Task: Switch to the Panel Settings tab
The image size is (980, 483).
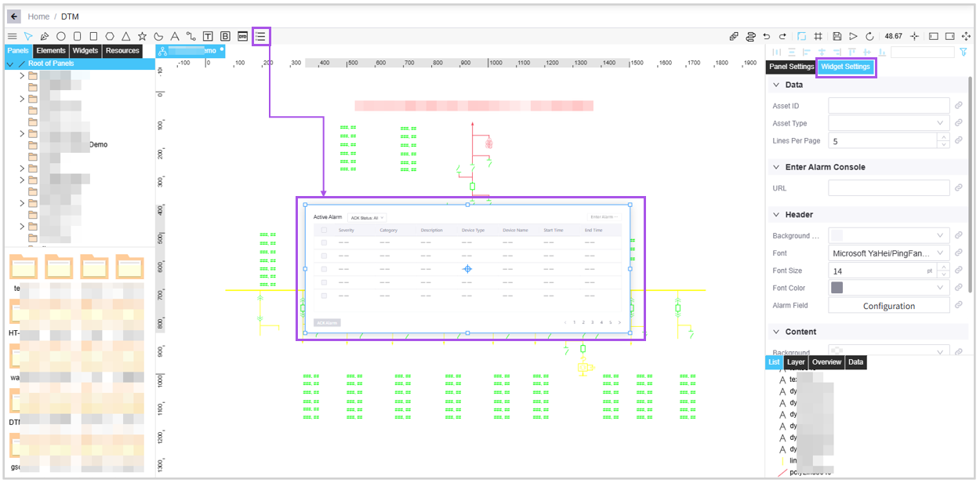Action: pos(790,67)
